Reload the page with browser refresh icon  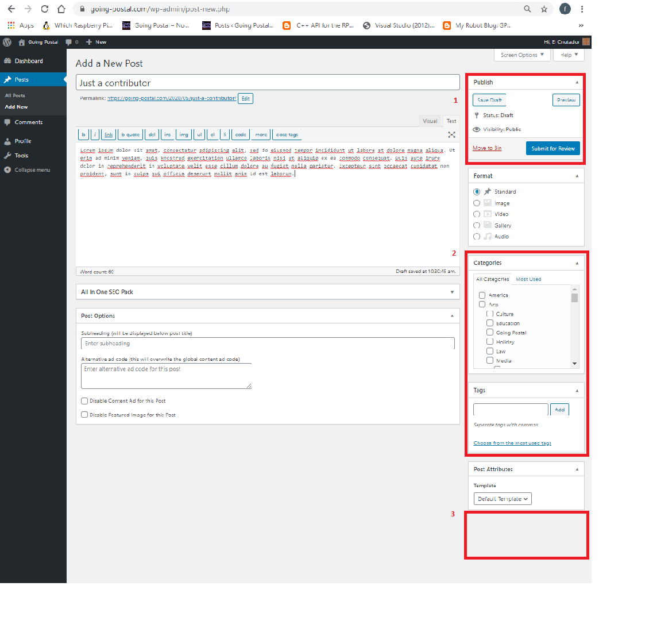[45, 9]
